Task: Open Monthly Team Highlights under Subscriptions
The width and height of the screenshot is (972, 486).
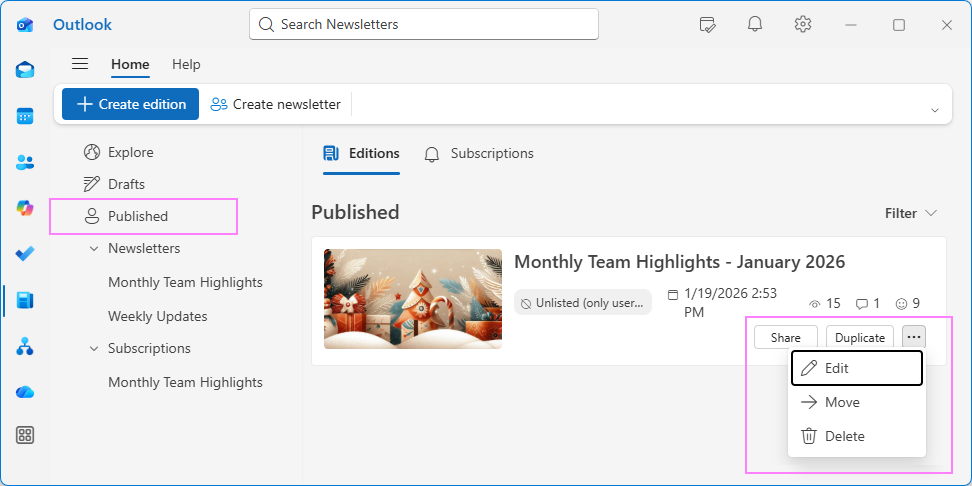Action: pyautogui.click(x=185, y=382)
